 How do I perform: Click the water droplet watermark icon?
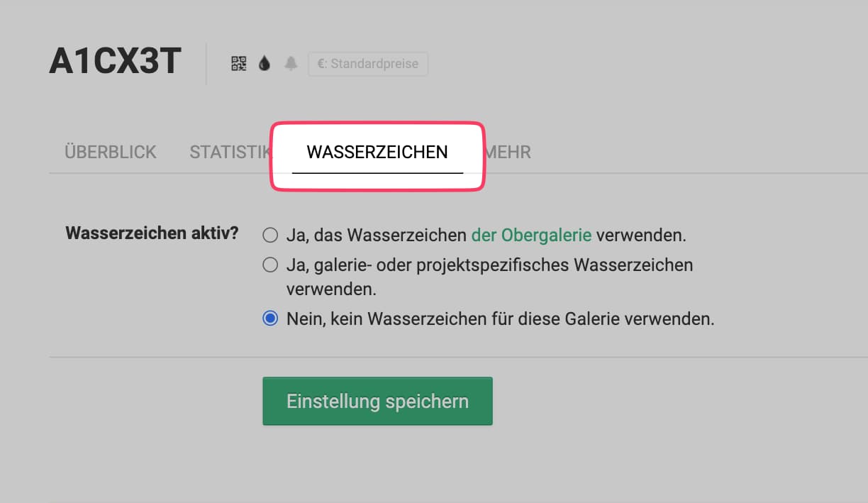(x=265, y=64)
